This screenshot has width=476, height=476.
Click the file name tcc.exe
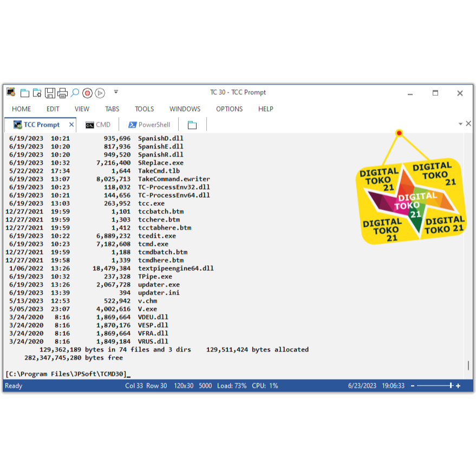coord(151,204)
